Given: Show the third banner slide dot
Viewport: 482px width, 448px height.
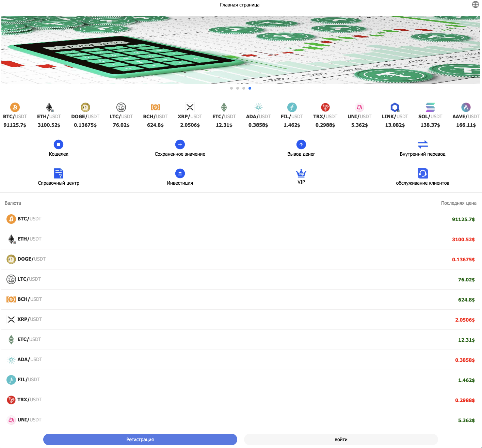Looking at the screenshot, I should click(244, 88).
